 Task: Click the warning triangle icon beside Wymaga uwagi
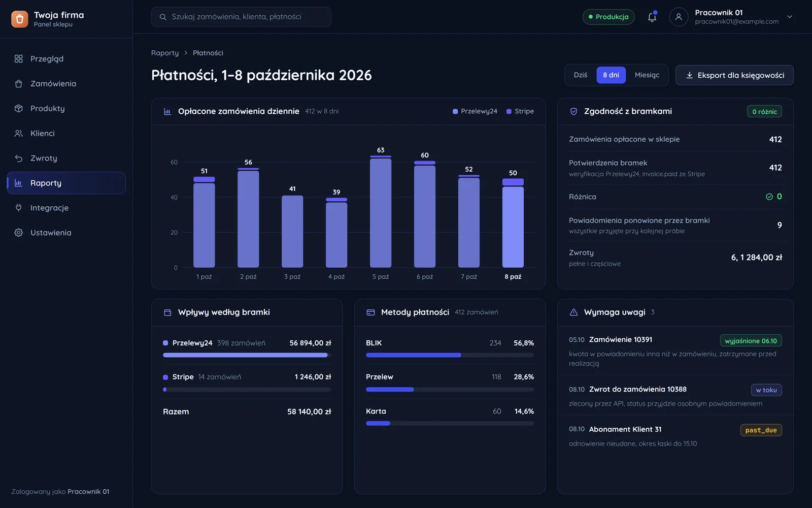pos(573,312)
